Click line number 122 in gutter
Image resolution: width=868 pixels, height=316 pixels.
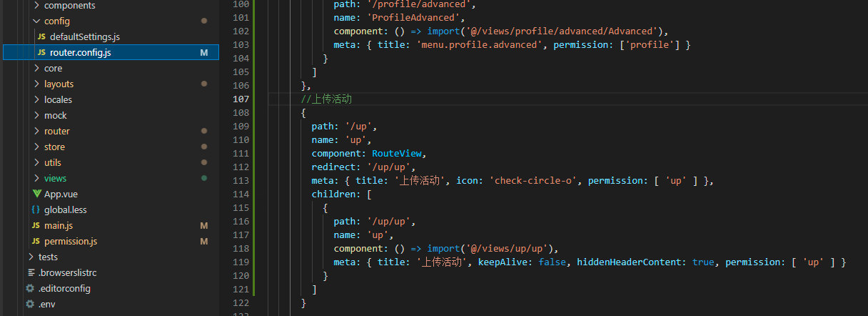tap(241, 302)
